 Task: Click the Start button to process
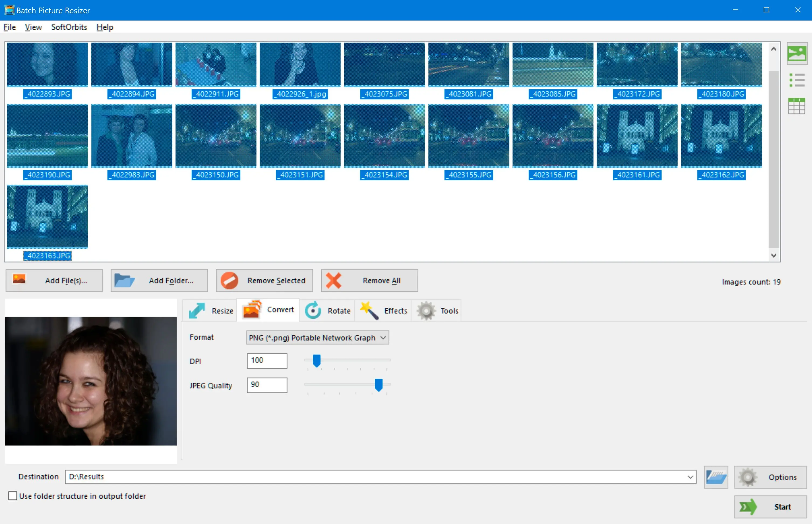click(769, 506)
